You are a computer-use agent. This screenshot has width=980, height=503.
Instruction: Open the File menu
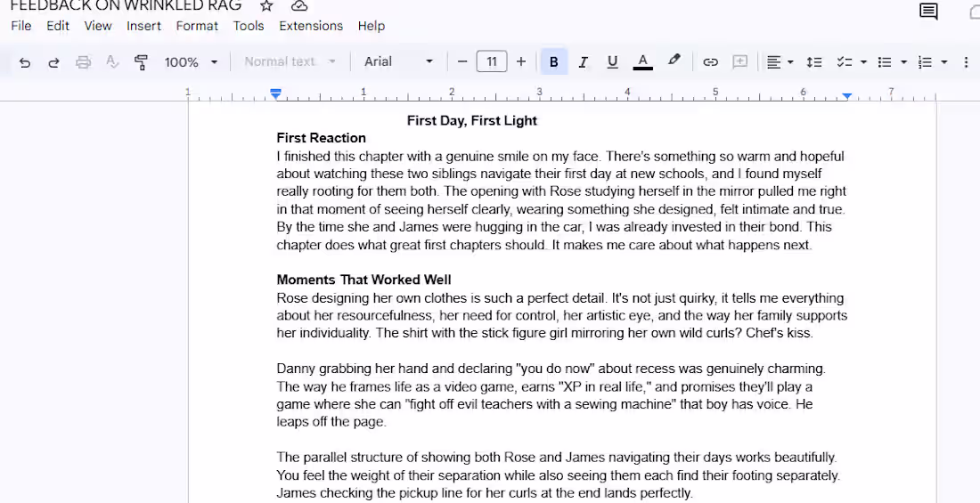pos(21,26)
